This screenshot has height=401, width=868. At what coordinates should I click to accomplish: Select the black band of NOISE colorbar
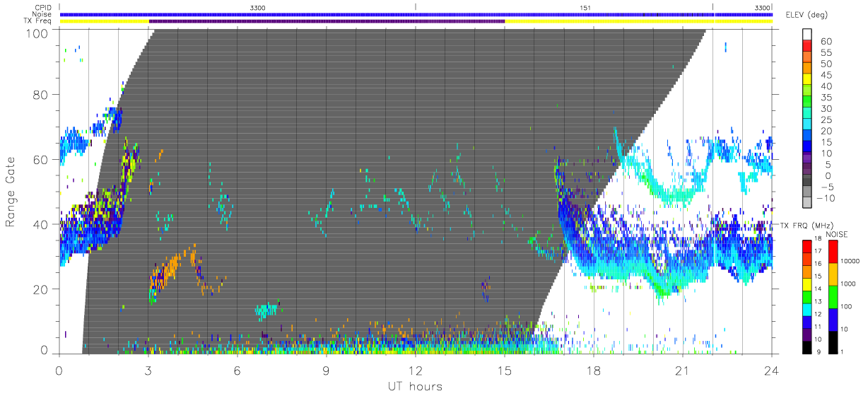point(833,342)
